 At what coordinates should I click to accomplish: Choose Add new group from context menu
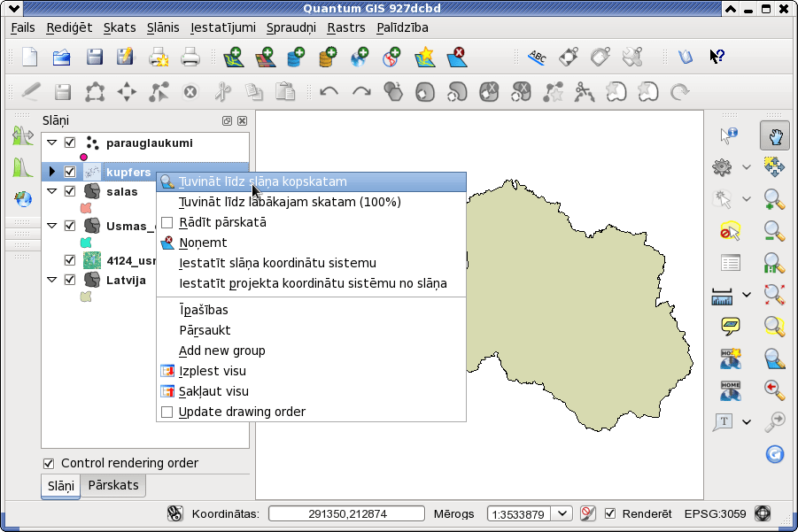click(x=311, y=351)
